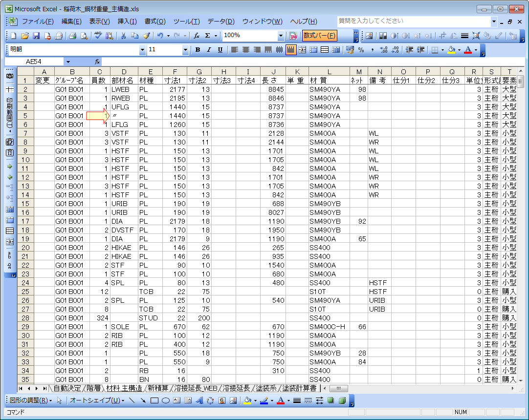Viewport: 529px width, 420px height.
Task: Expand the zoom 100% dropdown
Action: tap(281, 36)
